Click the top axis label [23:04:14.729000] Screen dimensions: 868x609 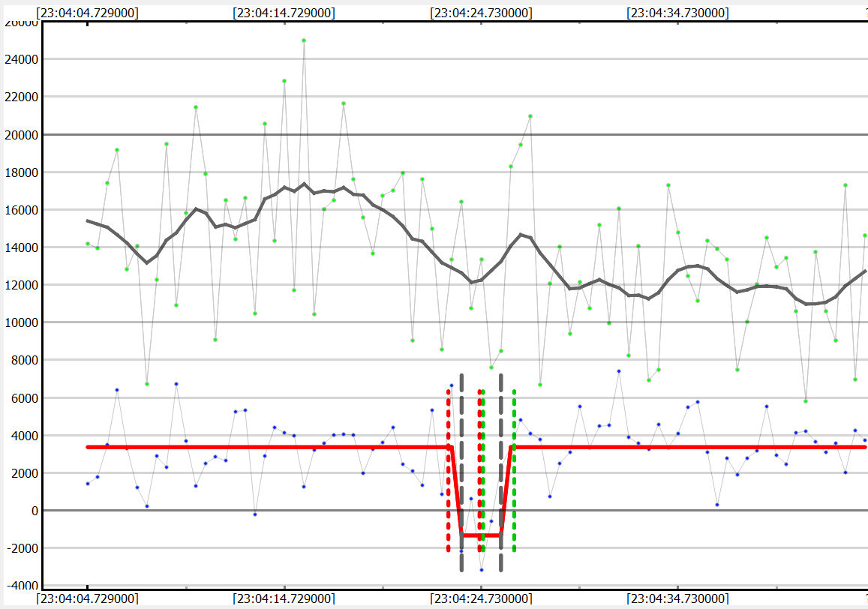coord(284,13)
